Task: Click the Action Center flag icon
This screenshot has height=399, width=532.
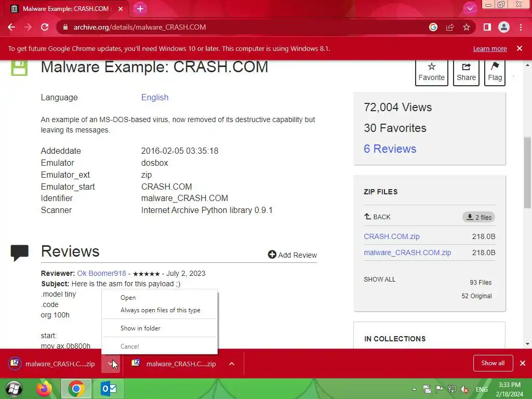Action: pos(439,390)
